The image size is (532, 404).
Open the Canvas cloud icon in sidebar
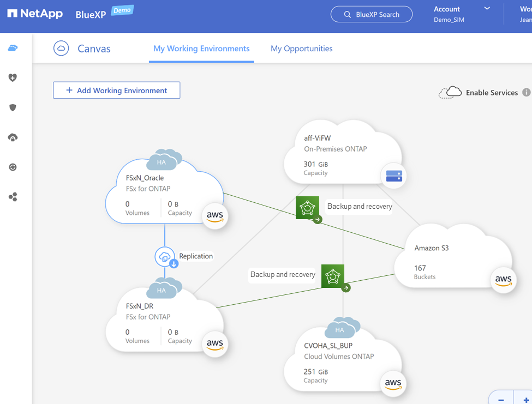(13, 48)
